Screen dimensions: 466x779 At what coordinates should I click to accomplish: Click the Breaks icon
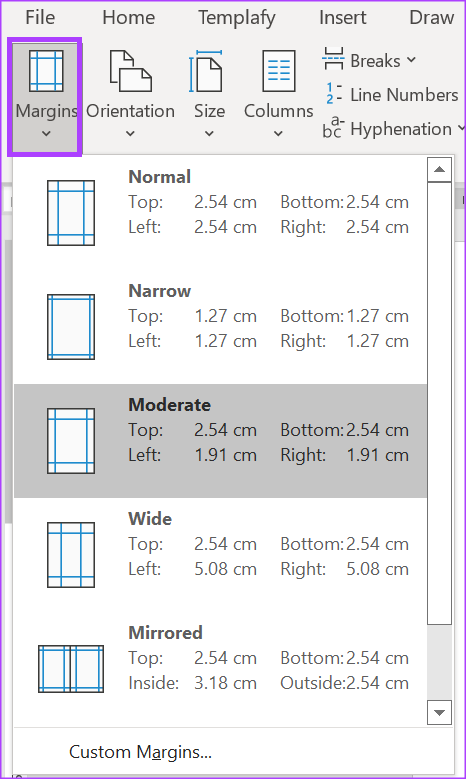pyautogui.click(x=333, y=59)
